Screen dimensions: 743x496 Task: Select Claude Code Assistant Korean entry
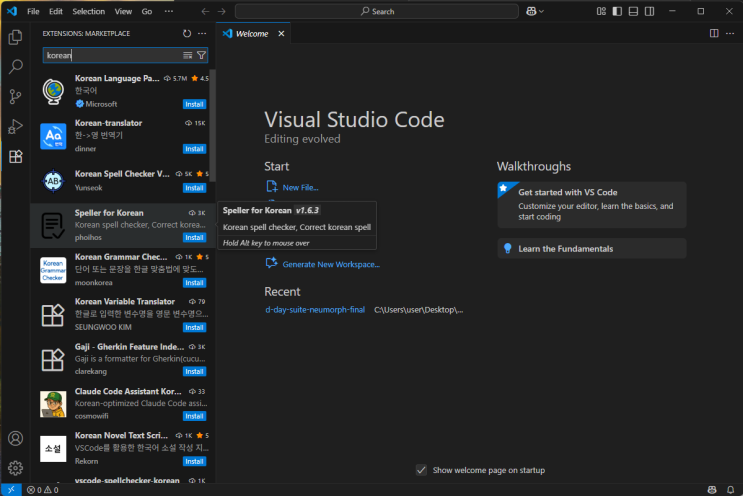click(123, 404)
